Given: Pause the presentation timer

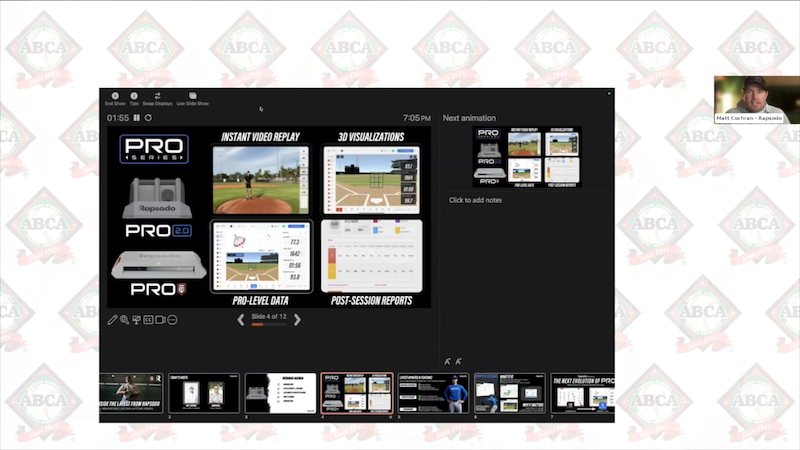Looking at the screenshot, I should coord(137,118).
